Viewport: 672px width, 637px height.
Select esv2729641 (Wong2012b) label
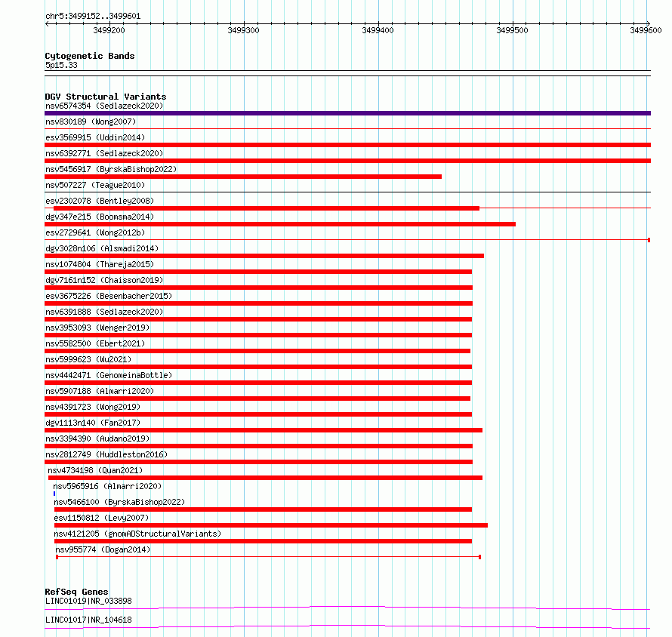(x=95, y=232)
